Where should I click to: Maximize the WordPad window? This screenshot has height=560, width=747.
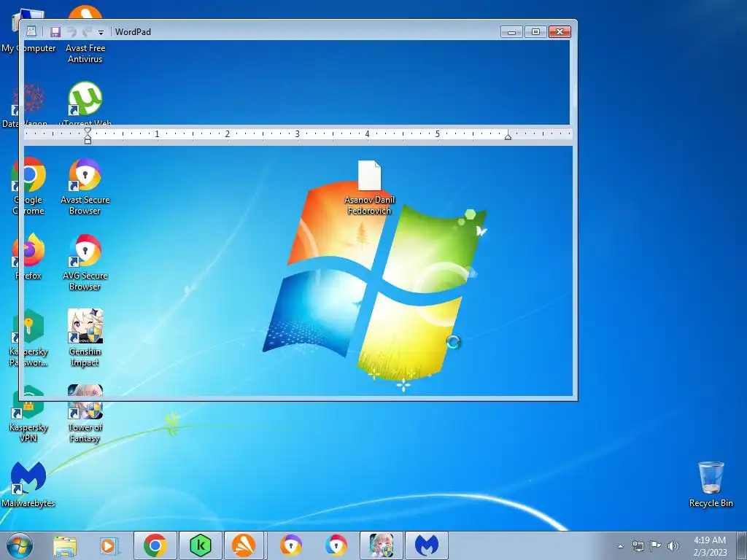(x=535, y=32)
